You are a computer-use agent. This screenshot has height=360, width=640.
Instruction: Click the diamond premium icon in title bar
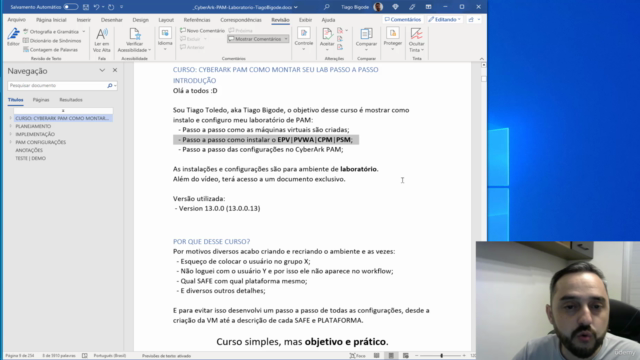(395, 7)
